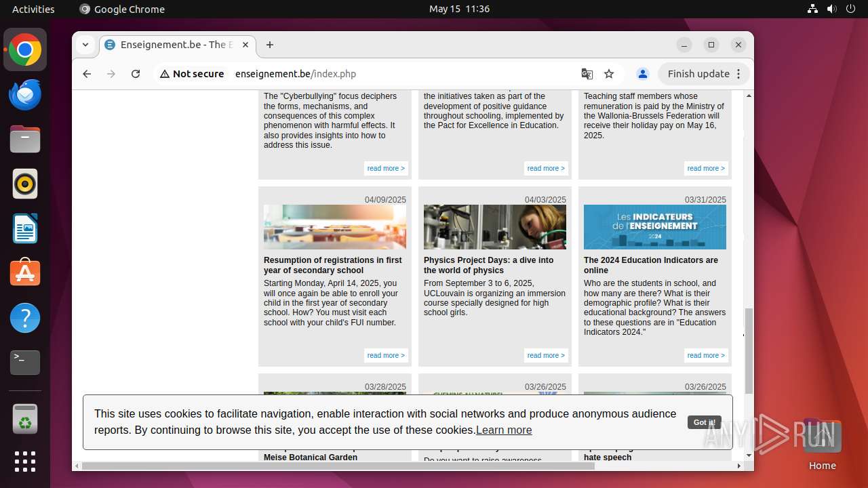The width and height of the screenshot is (868, 488).
Task: Launch Thunderbird mail from the dock
Action: (25, 94)
